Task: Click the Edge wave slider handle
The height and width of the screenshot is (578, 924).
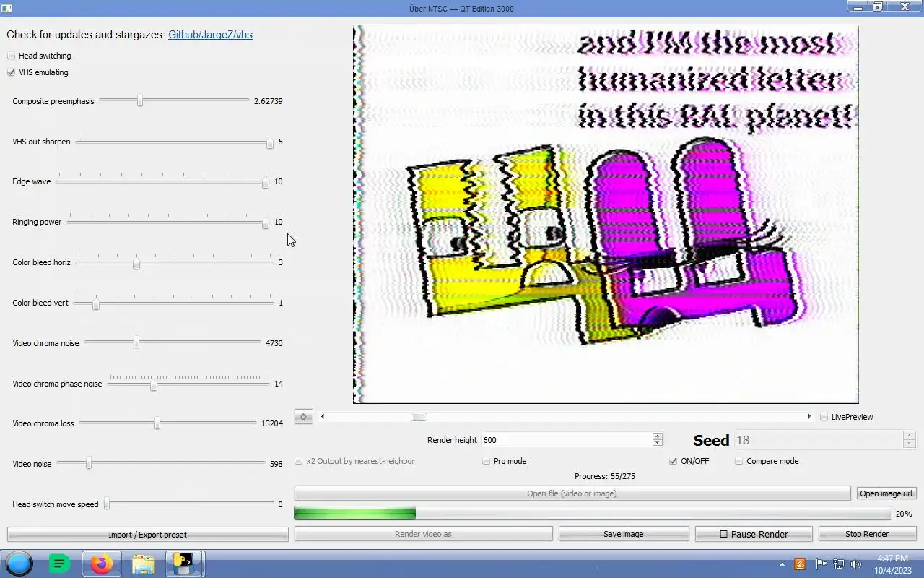Action: (x=266, y=182)
